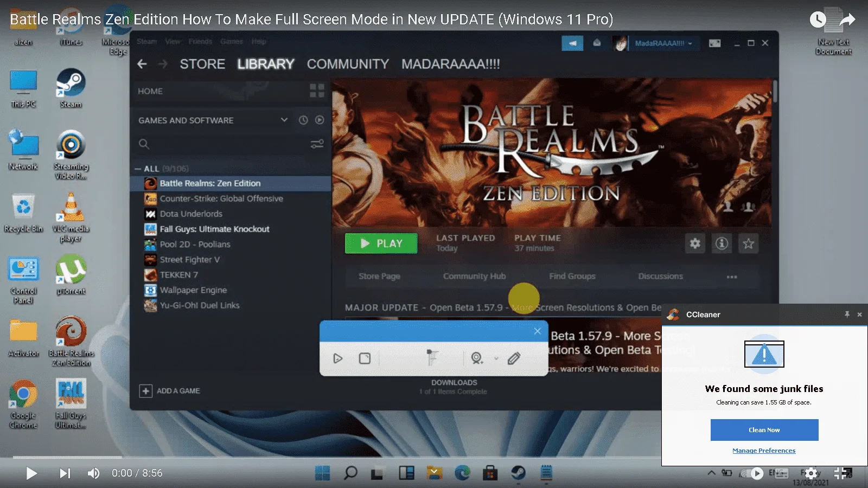Screen dimensions: 868x488
Task: Click ADD A GAME button
Action: (x=170, y=391)
